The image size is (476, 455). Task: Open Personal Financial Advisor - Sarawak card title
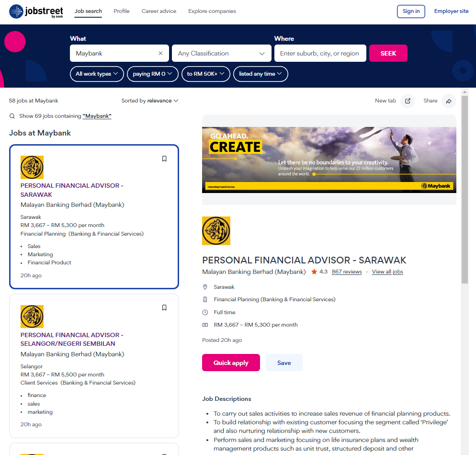[x=72, y=190]
